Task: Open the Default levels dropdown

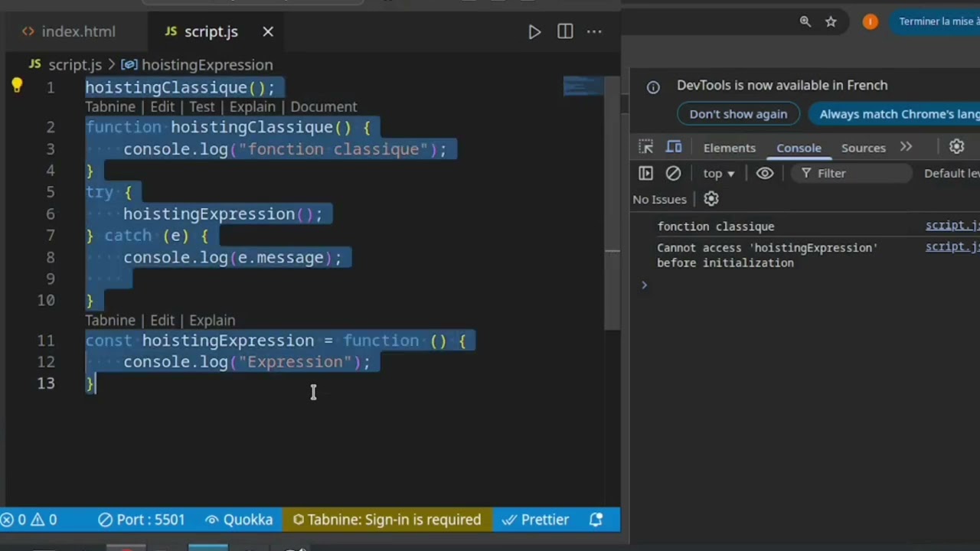Action: (x=952, y=173)
